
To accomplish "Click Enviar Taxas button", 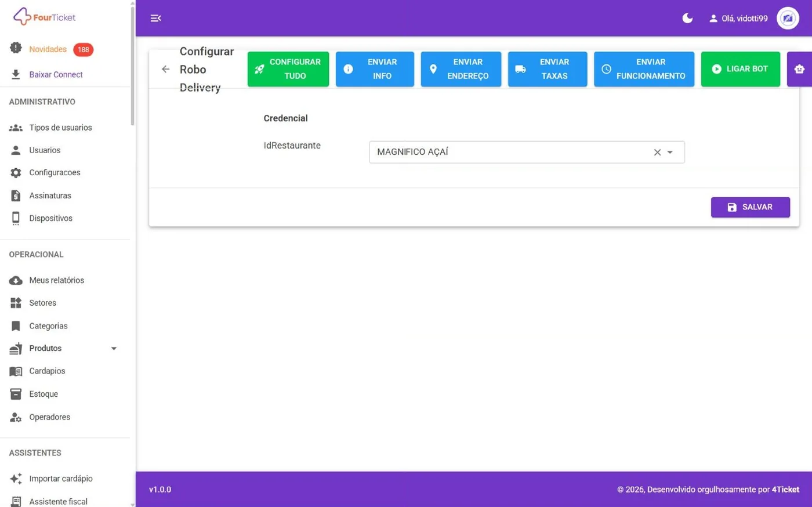I will coord(548,69).
